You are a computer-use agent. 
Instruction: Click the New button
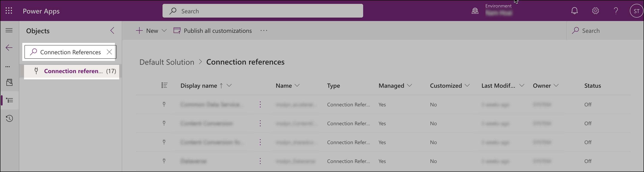click(x=147, y=30)
